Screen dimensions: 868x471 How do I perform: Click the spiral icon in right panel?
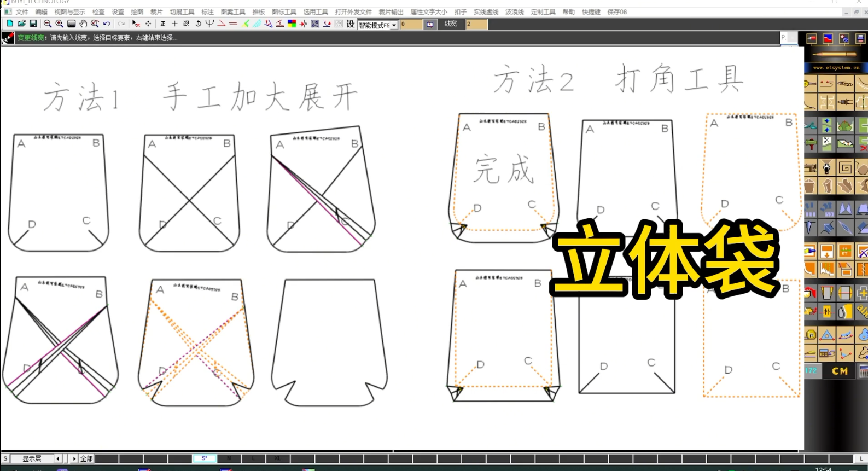pyautogui.click(x=845, y=167)
